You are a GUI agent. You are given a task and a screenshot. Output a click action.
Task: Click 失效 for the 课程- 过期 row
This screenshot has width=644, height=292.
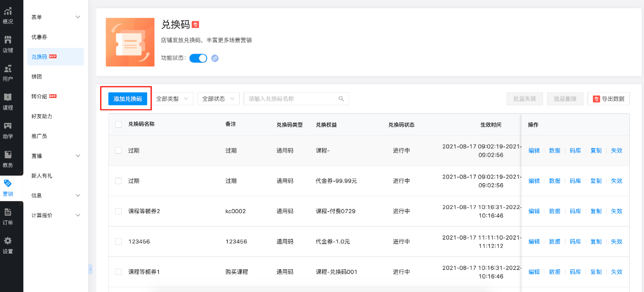pos(617,150)
